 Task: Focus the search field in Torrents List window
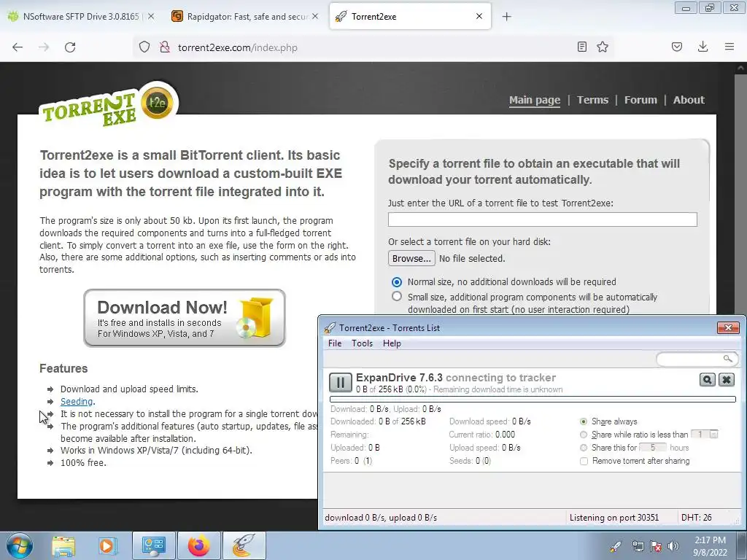coord(690,359)
